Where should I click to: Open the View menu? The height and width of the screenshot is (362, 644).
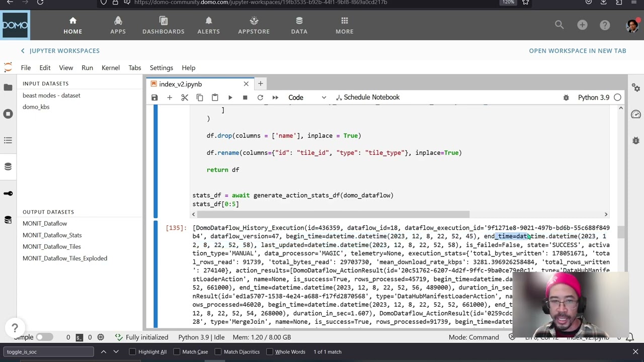[66, 68]
